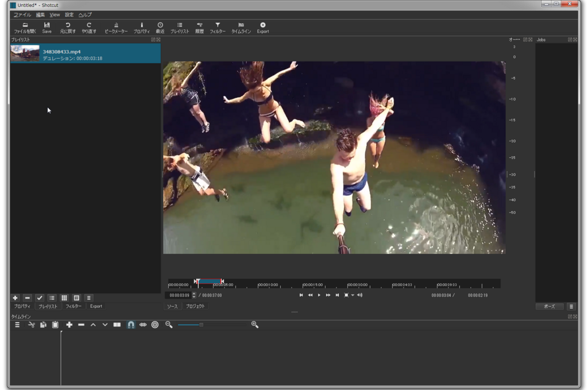Viewport: 588px width, 390px height.
Task: Expand the zoom dropdown arrow under player
Action: (x=353, y=295)
